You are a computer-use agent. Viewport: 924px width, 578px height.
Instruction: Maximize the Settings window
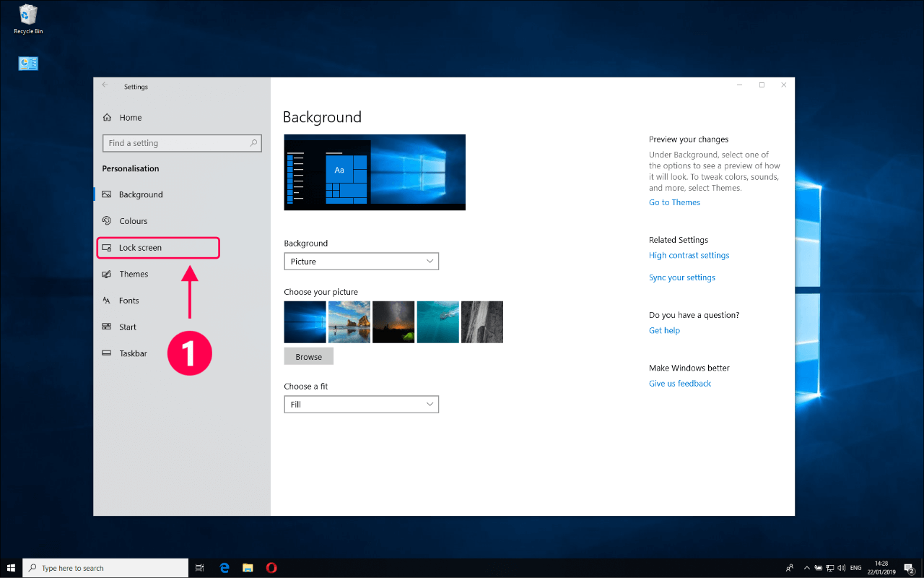762,85
